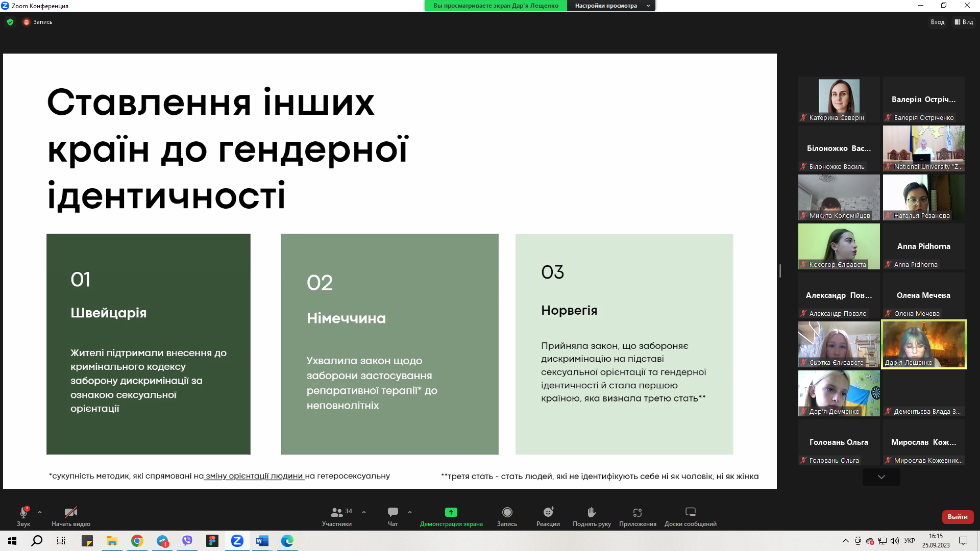Click the Raise Hand icon
This screenshot has height=551, width=980.
[592, 512]
